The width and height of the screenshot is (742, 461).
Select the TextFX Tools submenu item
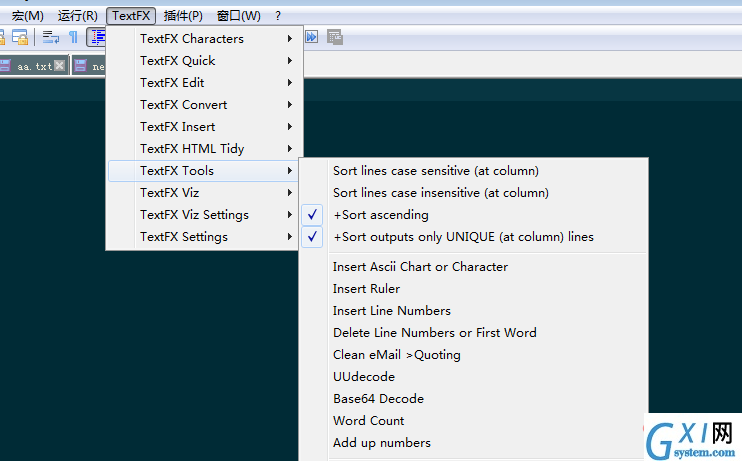tap(203, 171)
